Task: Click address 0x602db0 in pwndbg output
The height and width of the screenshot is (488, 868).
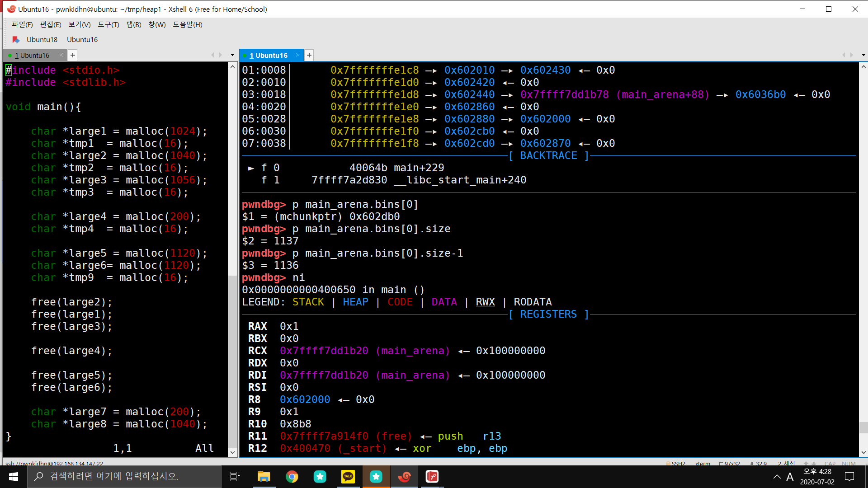Action: (x=374, y=216)
